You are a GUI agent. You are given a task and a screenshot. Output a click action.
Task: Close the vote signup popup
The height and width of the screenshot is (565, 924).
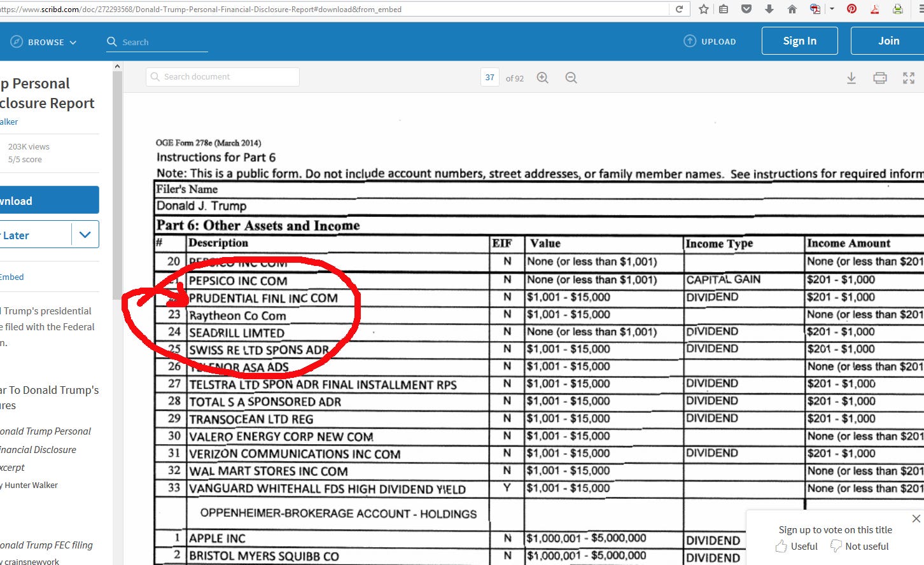916,519
